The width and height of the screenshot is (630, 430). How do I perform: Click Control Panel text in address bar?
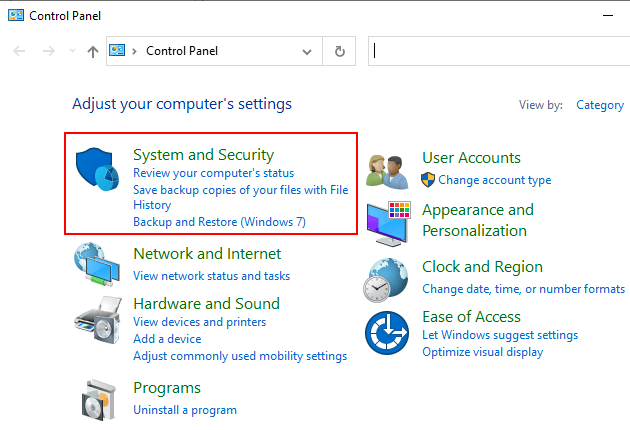coord(182,51)
